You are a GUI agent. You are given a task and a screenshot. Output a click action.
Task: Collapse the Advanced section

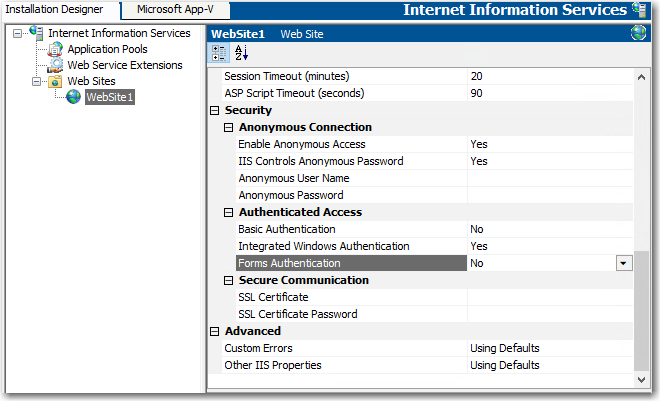(214, 331)
